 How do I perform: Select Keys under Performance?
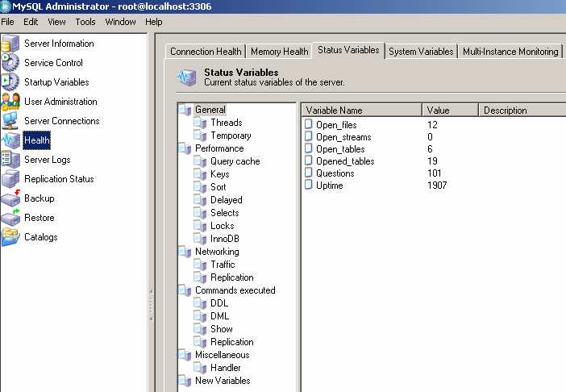coord(220,174)
